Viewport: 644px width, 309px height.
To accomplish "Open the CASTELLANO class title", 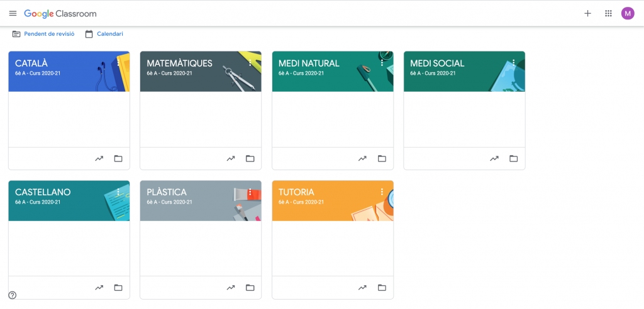I will pos(43,192).
